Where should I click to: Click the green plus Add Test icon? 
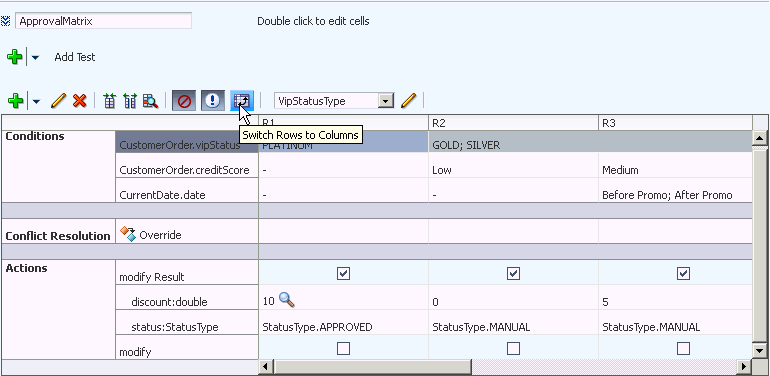click(x=15, y=57)
